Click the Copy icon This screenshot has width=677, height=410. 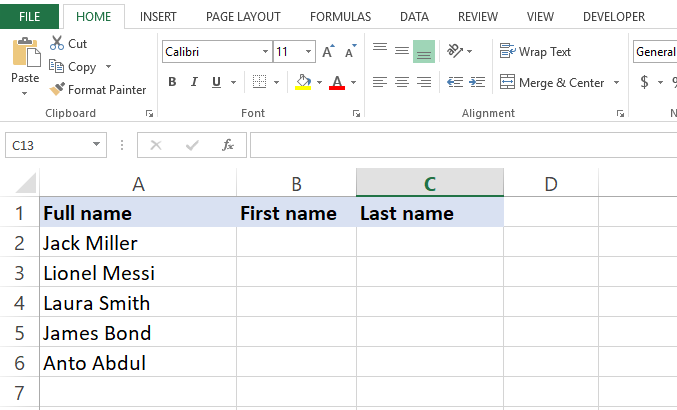click(x=57, y=66)
